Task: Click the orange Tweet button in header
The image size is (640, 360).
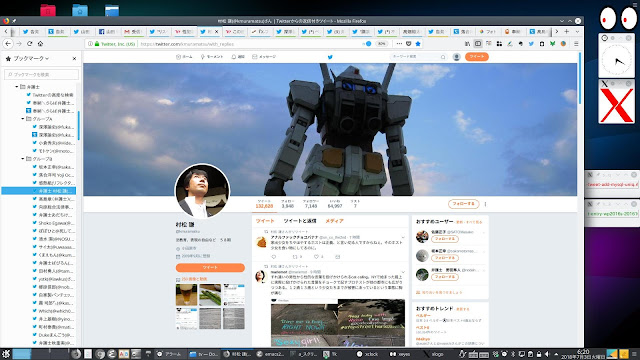Action: (477, 57)
